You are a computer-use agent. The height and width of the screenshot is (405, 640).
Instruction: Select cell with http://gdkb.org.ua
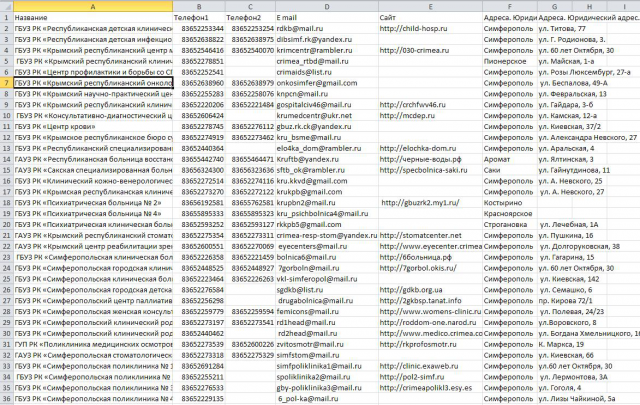[x=431, y=290]
